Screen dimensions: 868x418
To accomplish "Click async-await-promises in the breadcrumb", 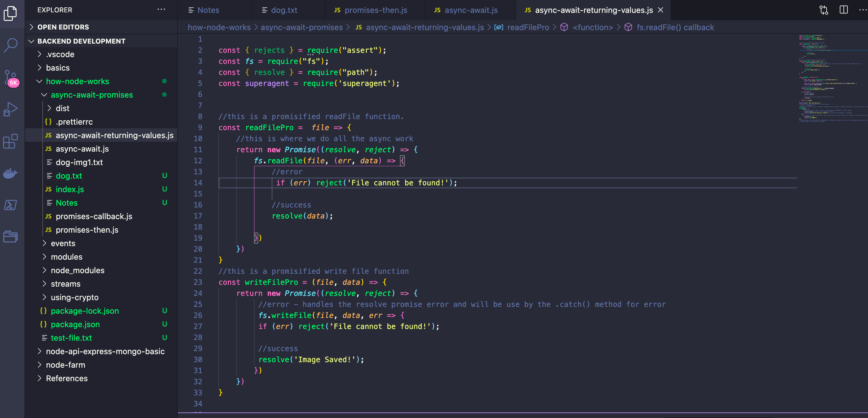I will [x=301, y=27].
